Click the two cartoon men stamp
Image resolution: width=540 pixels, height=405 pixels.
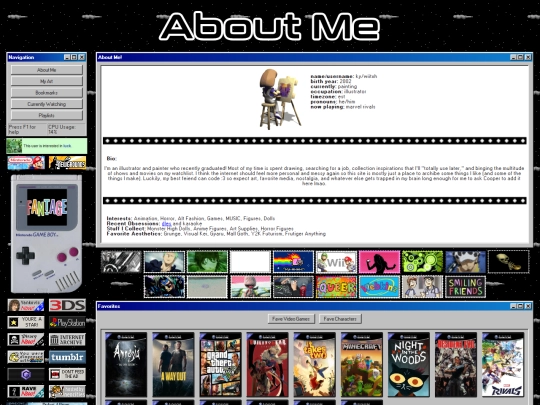[x=423, y=287]
